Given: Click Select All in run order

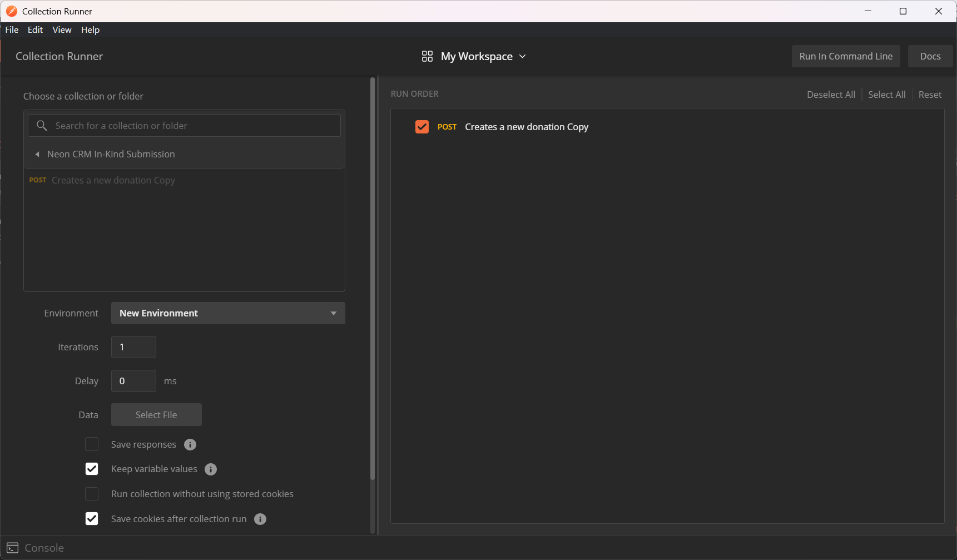Looking at the screenshot, I should point(886,95).
